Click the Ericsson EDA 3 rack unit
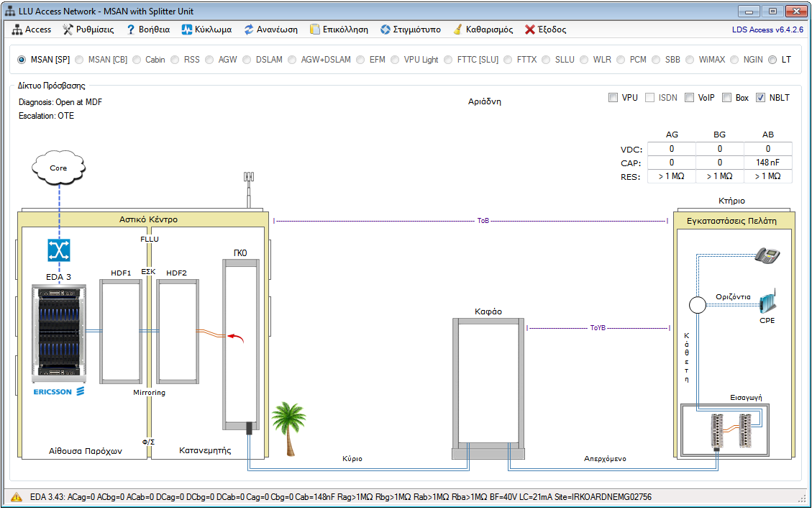 (x=59, y=334)
